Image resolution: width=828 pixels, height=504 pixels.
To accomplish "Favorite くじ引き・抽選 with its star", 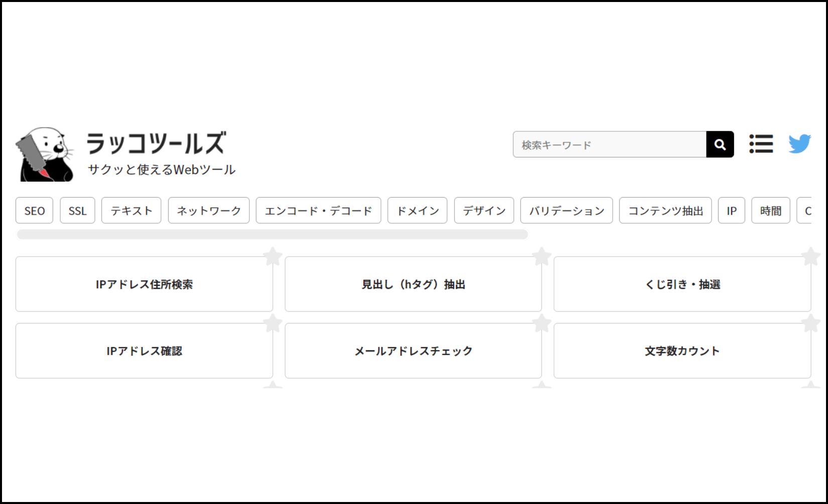I will coord(811,257).
